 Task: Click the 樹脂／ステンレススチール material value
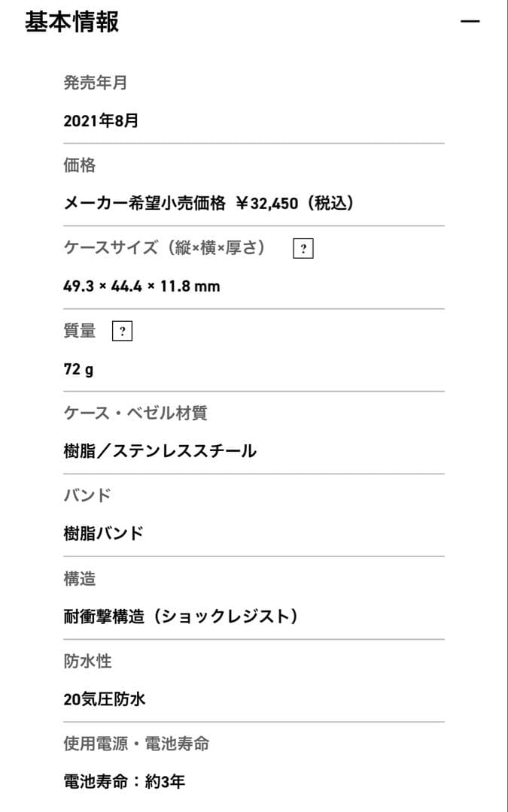pyautogui.click(x=160, y=451)
